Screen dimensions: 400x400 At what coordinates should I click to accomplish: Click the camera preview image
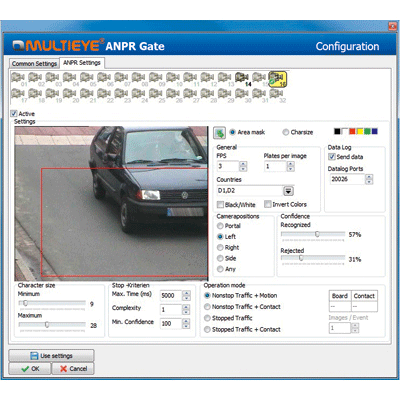click(111, 203)
